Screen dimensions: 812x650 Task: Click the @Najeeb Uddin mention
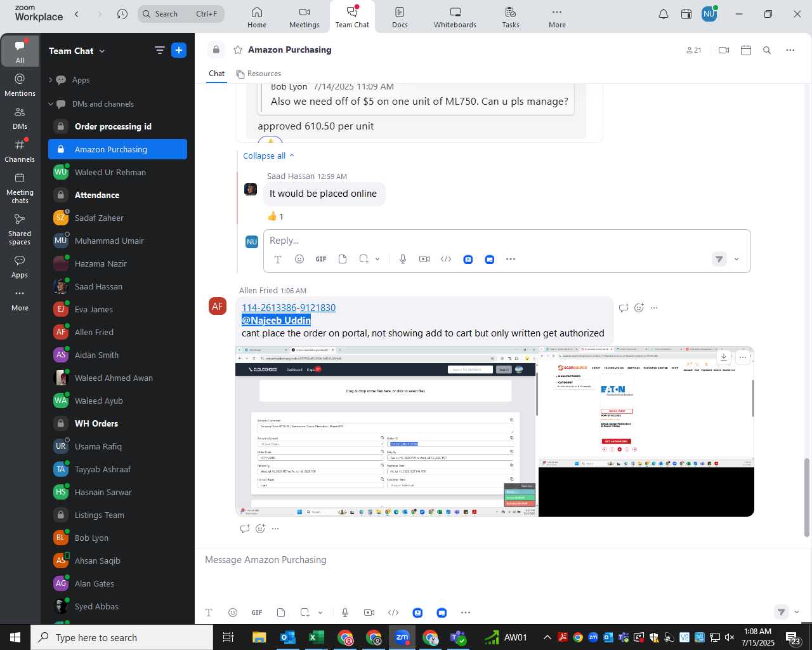[x=276, y=321]
